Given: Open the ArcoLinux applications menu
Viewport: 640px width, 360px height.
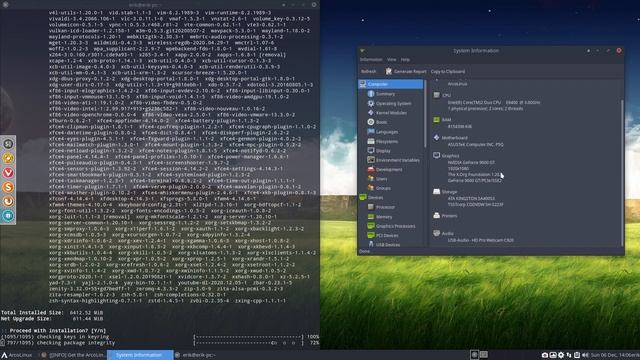Looking at the screenshot, I should pyautogui.click(x=17, y=355).
